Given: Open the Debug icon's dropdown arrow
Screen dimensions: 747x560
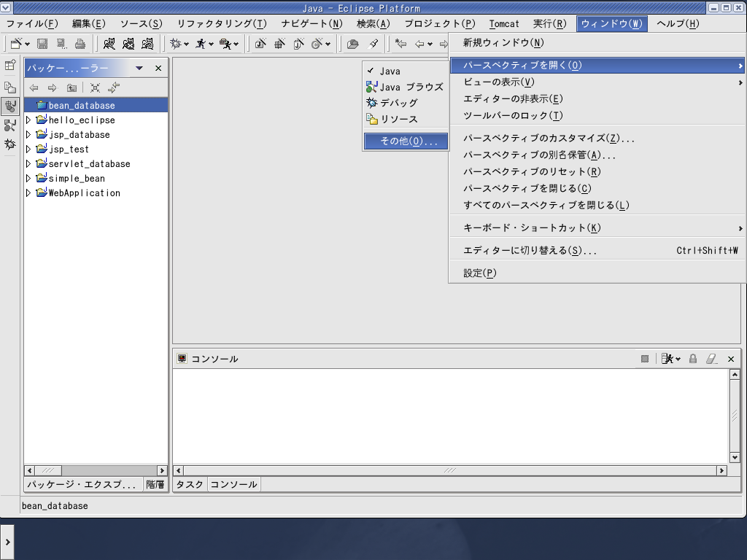Looking at the screenshot, I should coord(186,44).
